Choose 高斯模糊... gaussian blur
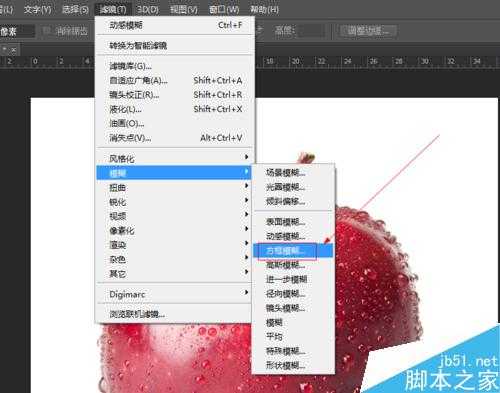The width and height of the screenshot is (500, 393). [x=293, y=265]
